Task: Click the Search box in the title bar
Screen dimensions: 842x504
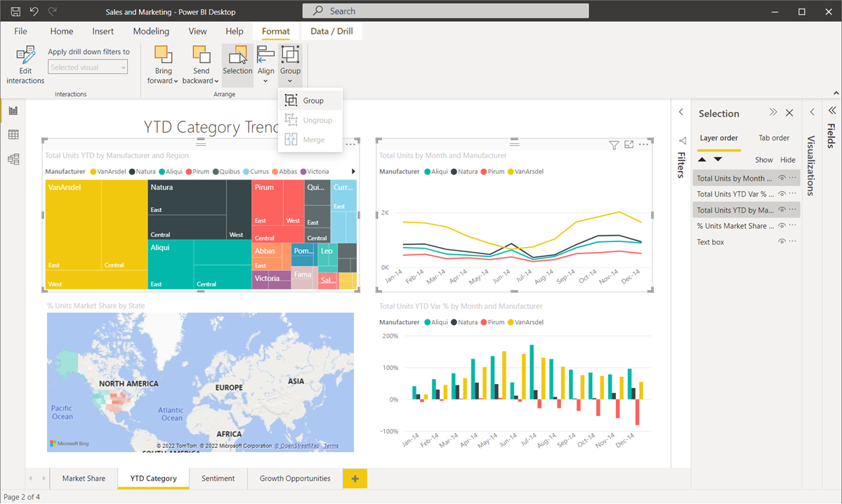Action: coord(445,11)
